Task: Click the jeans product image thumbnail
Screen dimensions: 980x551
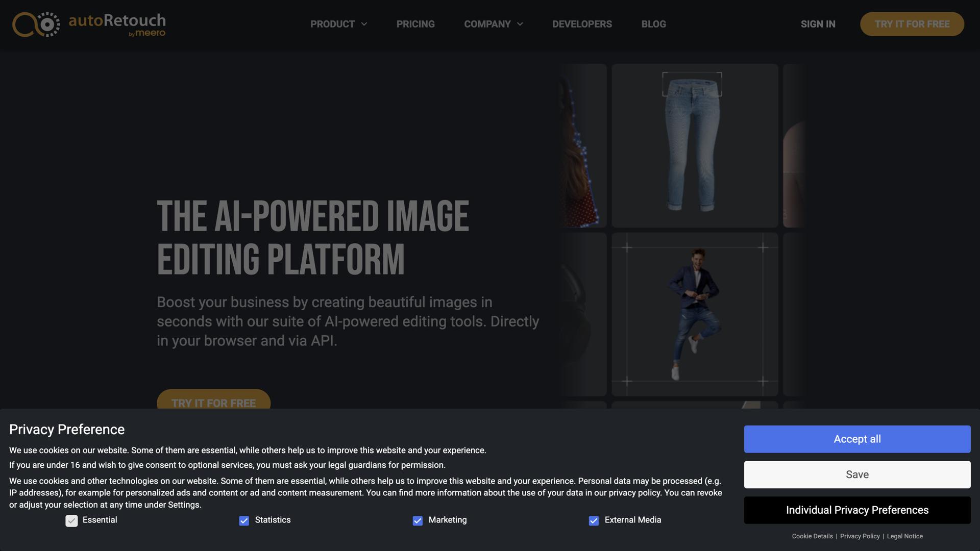Action: tap(694, 145)
